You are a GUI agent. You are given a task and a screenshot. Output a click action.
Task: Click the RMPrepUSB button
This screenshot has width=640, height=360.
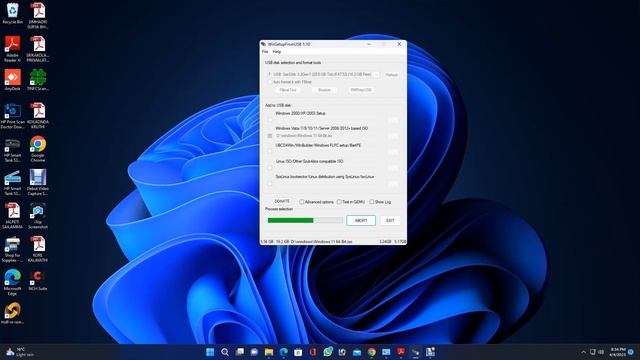361,90
